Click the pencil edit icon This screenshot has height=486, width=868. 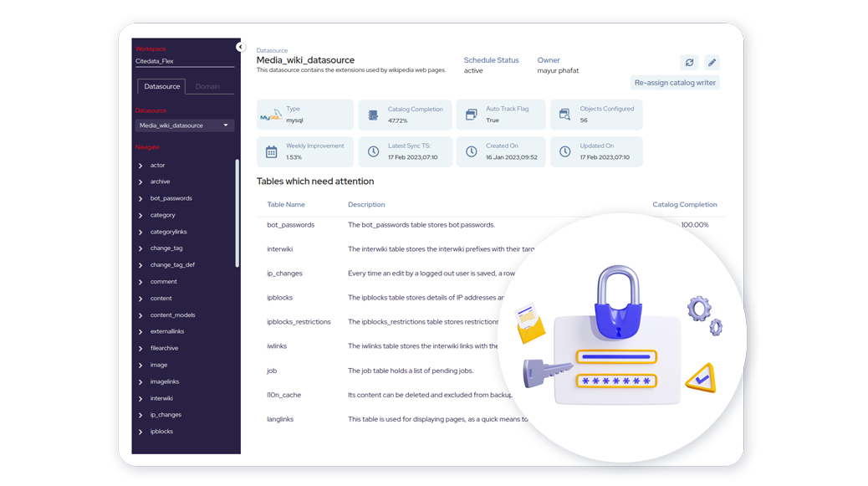pos(712,62)
